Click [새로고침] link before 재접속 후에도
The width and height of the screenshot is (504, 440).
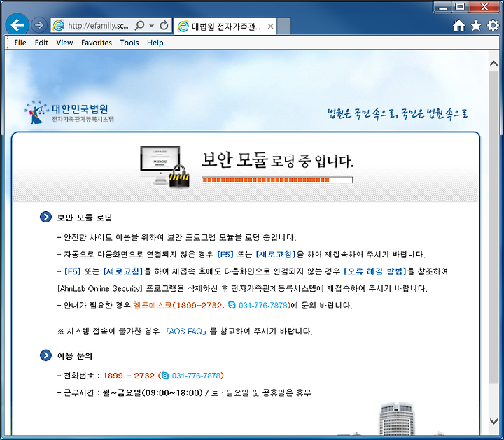(123, 271)
